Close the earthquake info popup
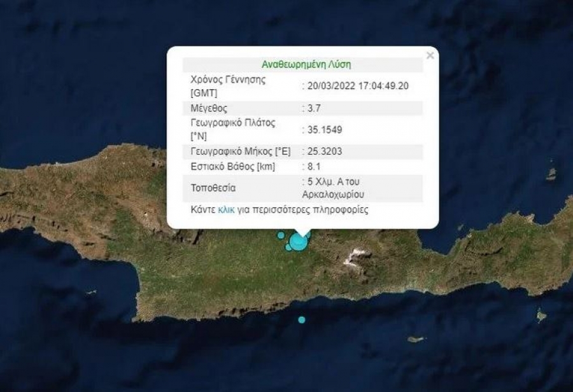This screenshot has height=392, width=573. (x=430, y=56)
